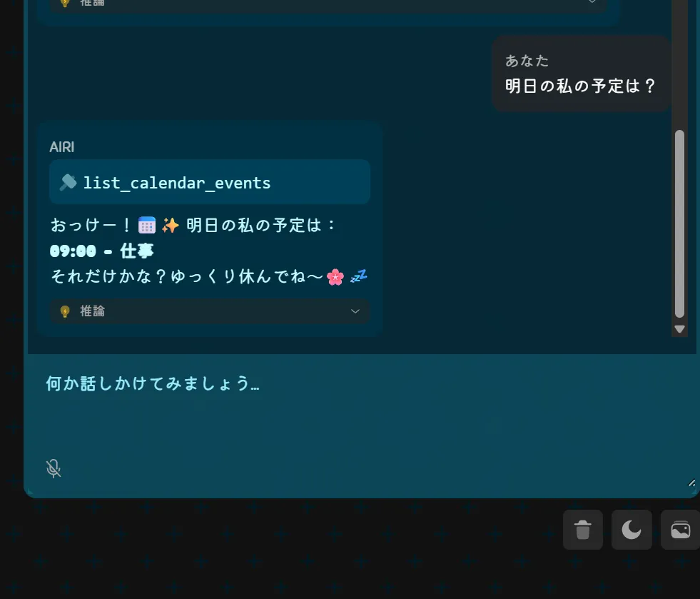Click the cherry blossom emoji in the reply
700x599 pixels.
(x=335, y=277)
